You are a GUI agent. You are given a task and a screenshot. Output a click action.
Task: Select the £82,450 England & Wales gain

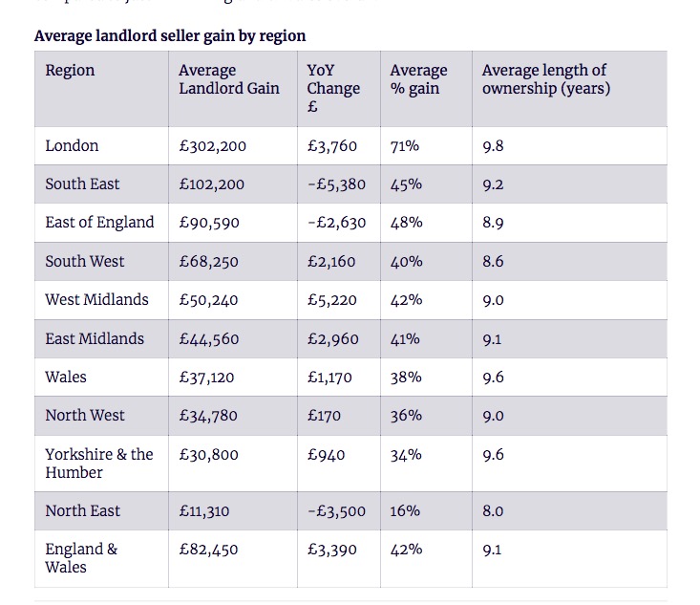[x=209, y=550]
